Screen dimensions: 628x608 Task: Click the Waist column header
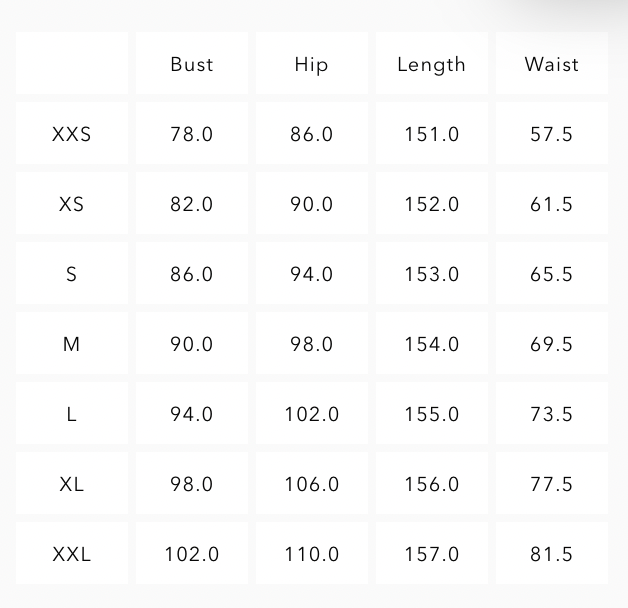click(x=551, y=64)
